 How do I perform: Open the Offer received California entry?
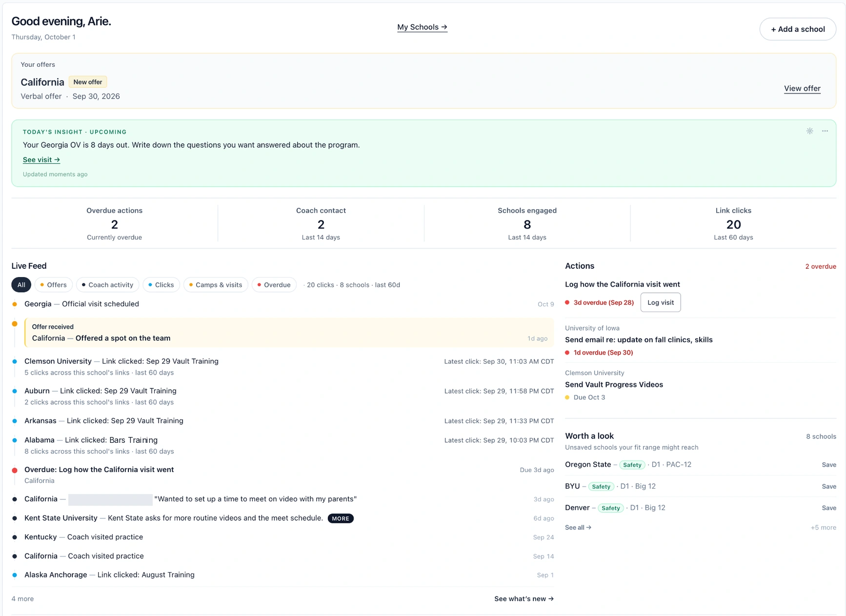[x=289, y=333]
